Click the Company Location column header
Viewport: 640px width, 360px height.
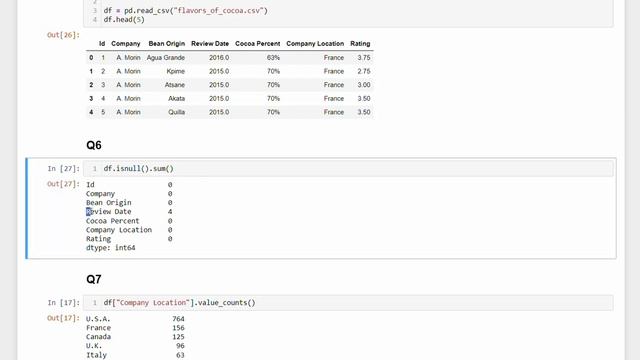tap(315, 44)
